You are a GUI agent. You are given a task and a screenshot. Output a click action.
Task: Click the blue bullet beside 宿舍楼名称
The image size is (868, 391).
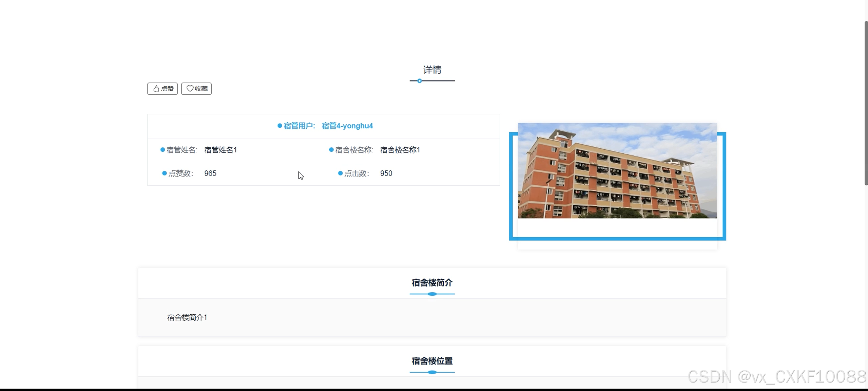click(331, 150)
